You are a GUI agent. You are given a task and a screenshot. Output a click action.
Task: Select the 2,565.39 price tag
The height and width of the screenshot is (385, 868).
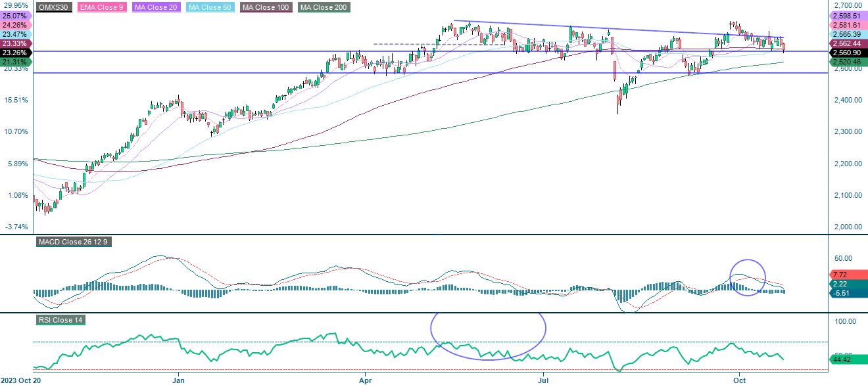pyautogui.click(x=848, y=34)
